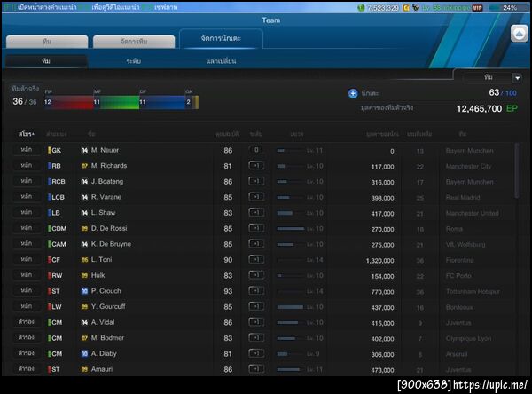Select the first dark sub-tab under the main tabs
The width and height of the screenshot is (532, 394).
click(46, 61)
